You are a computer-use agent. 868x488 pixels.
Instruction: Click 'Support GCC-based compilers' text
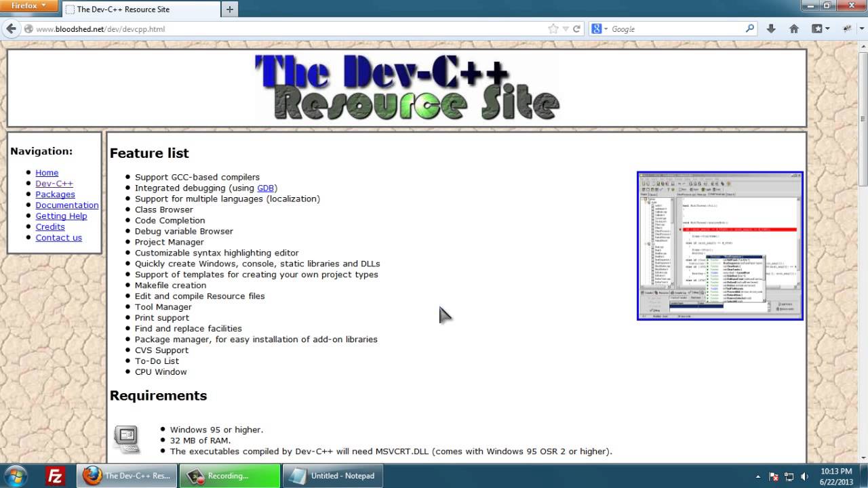click(197, 177)
